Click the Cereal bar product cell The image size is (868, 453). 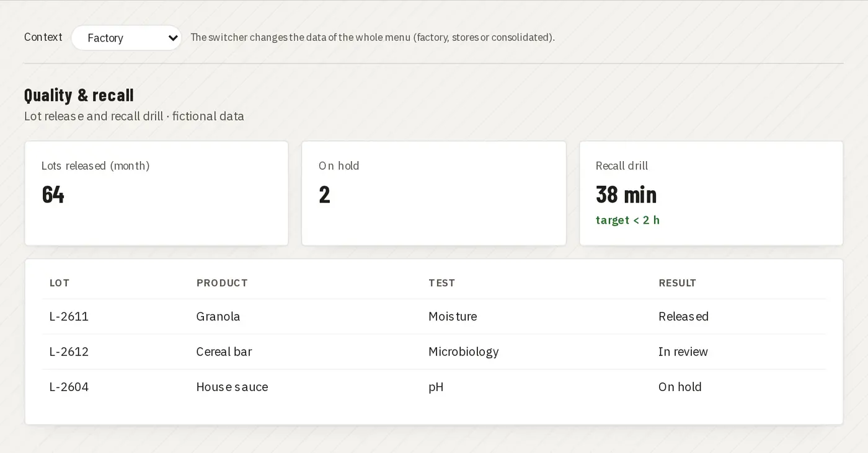(224, 352)
